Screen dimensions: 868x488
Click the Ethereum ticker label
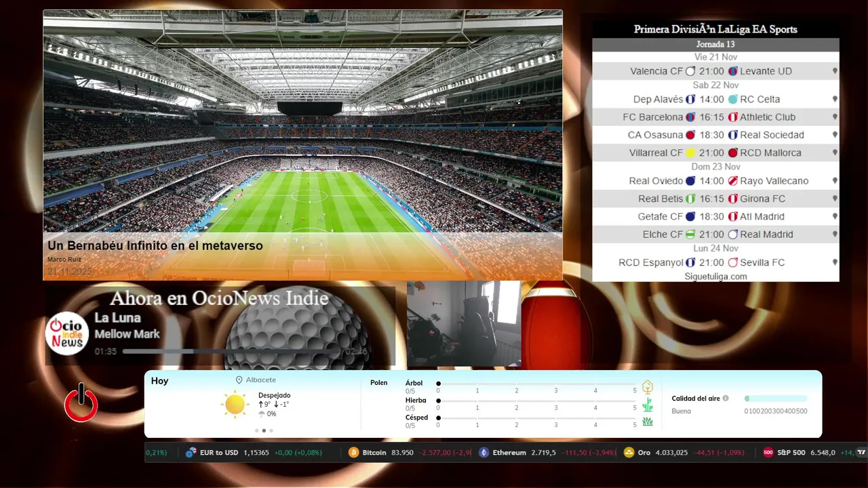point(509,452)
